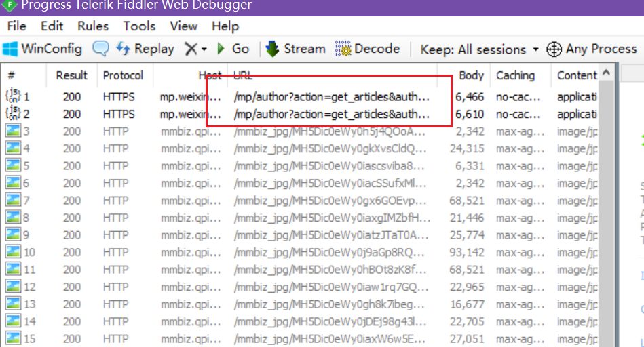Click the image icon of session 7

pyautogui.click(x=13, y=200)
